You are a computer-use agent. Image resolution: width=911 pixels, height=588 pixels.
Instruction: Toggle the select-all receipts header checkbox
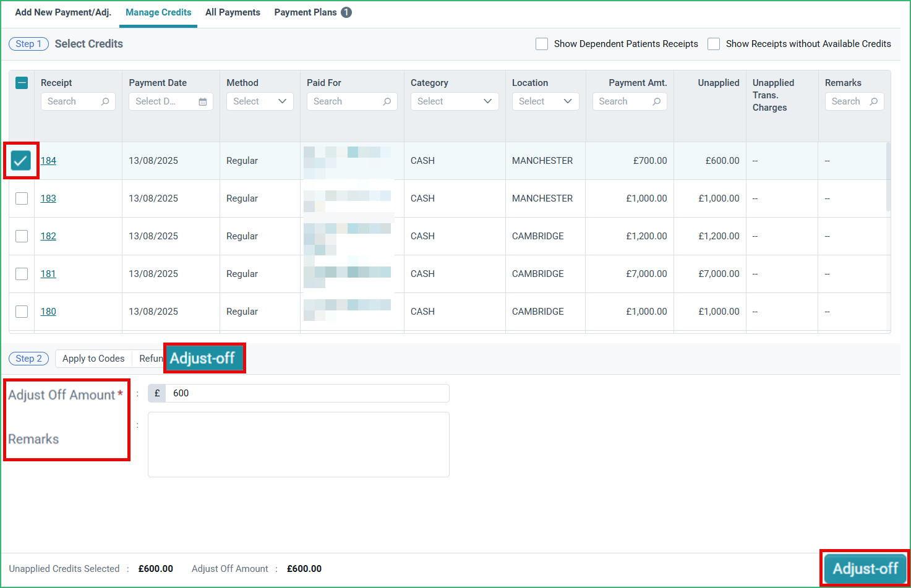tap(22, 83)
